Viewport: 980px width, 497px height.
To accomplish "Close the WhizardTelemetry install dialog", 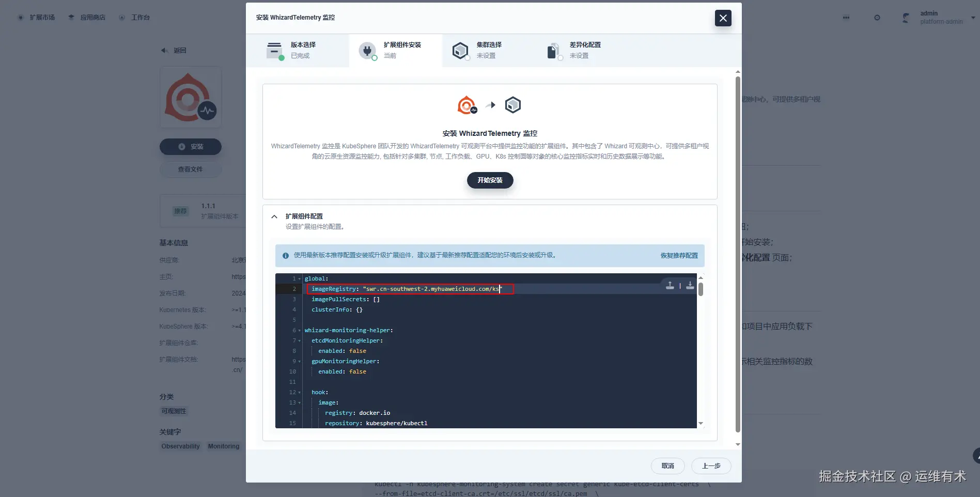I will pyautogui.click(x=723, y=18).
